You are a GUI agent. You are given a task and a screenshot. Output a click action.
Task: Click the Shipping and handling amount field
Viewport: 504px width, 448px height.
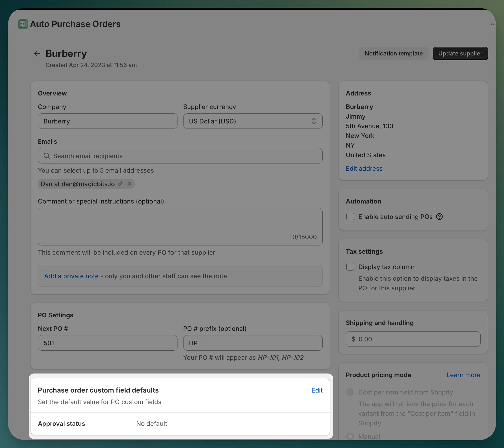413,339
